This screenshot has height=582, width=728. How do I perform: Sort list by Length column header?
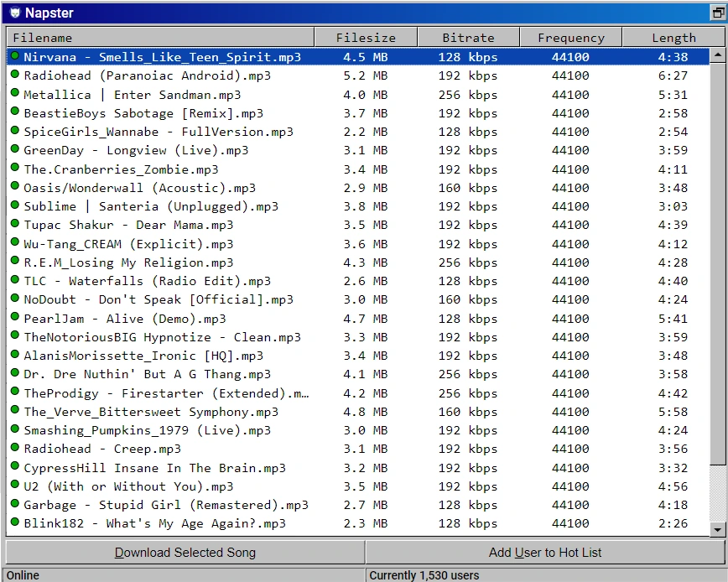click(x=673, y=38)
